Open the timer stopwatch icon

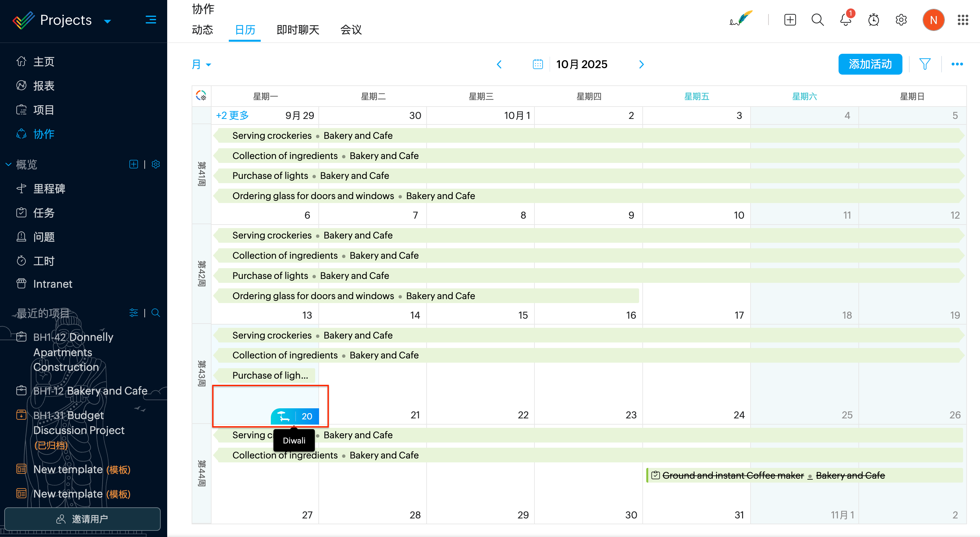(x=873, y=20)
